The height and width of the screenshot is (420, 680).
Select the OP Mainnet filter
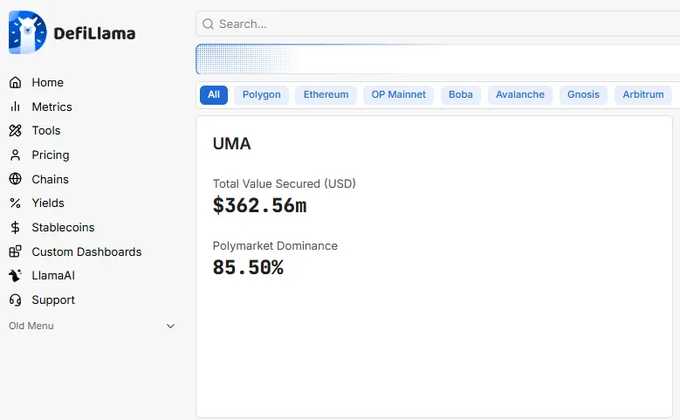[x=398, y=95]
